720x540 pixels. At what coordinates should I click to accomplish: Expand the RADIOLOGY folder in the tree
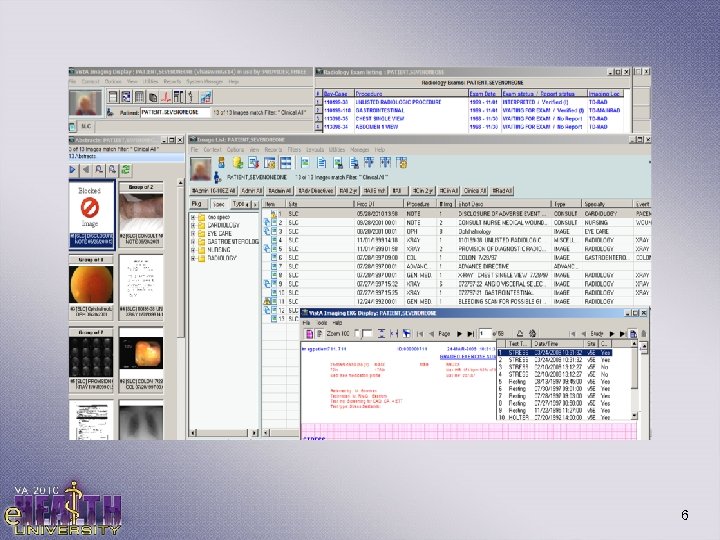[x=193, y=259]
